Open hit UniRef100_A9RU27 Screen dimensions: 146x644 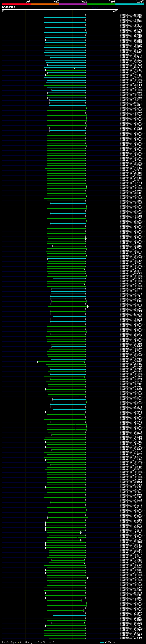[131, 45]
